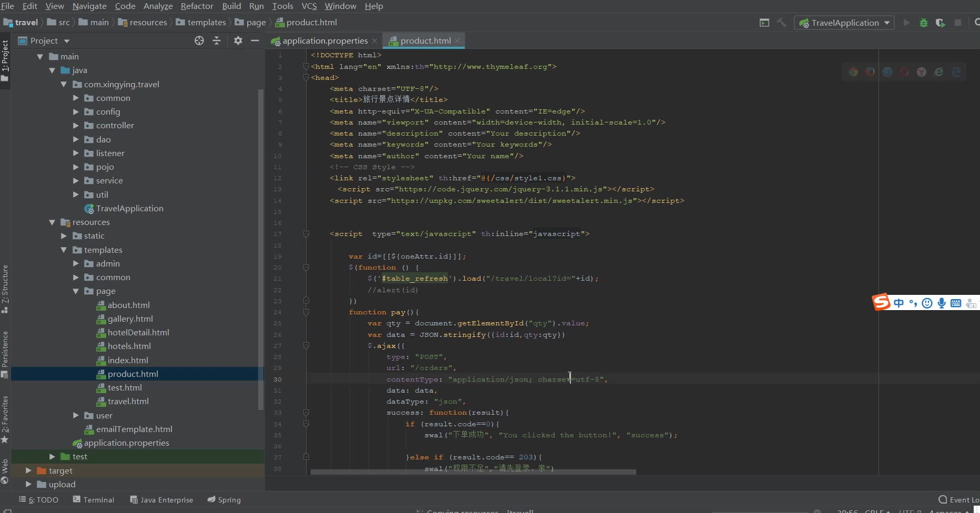
Task: Open the File menu
Action: 7,6
